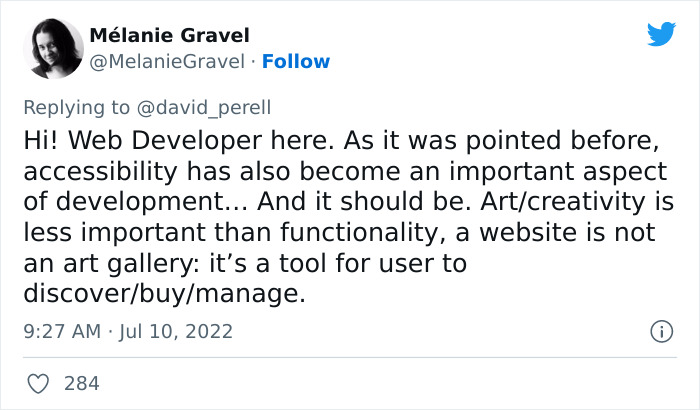The width and height of the screenshot is (700, 410).
Task: Open the tweet info icon
Action: click(x=660, y=329)
